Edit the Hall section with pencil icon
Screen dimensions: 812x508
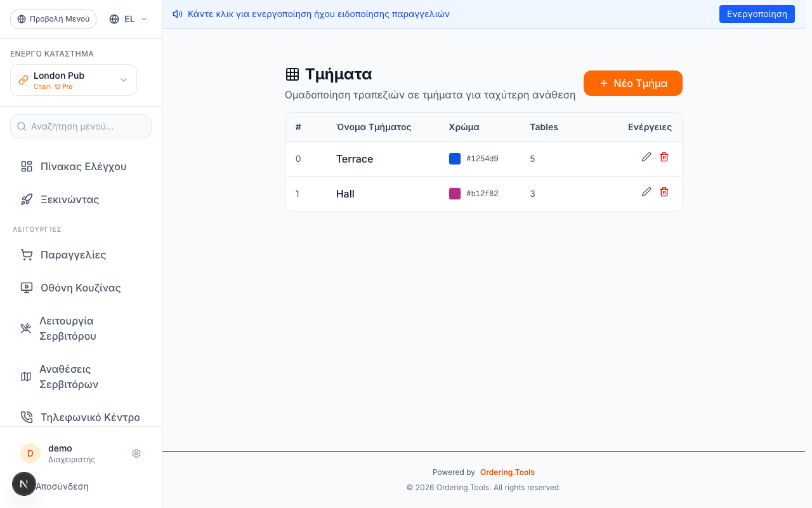point(646,192)
